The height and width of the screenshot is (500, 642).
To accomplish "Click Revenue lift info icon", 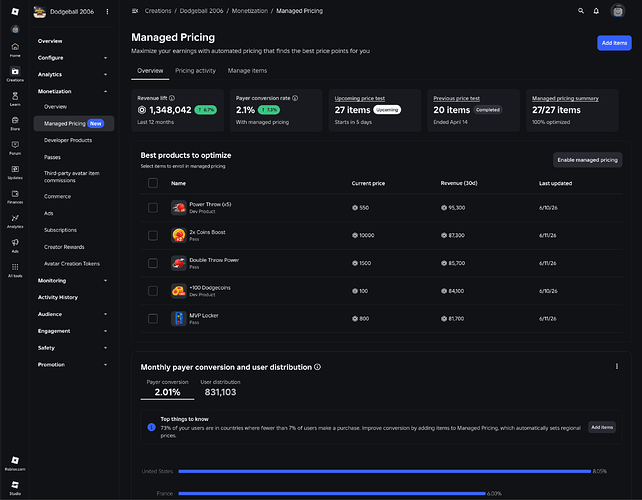I will [x=172, y=98].
